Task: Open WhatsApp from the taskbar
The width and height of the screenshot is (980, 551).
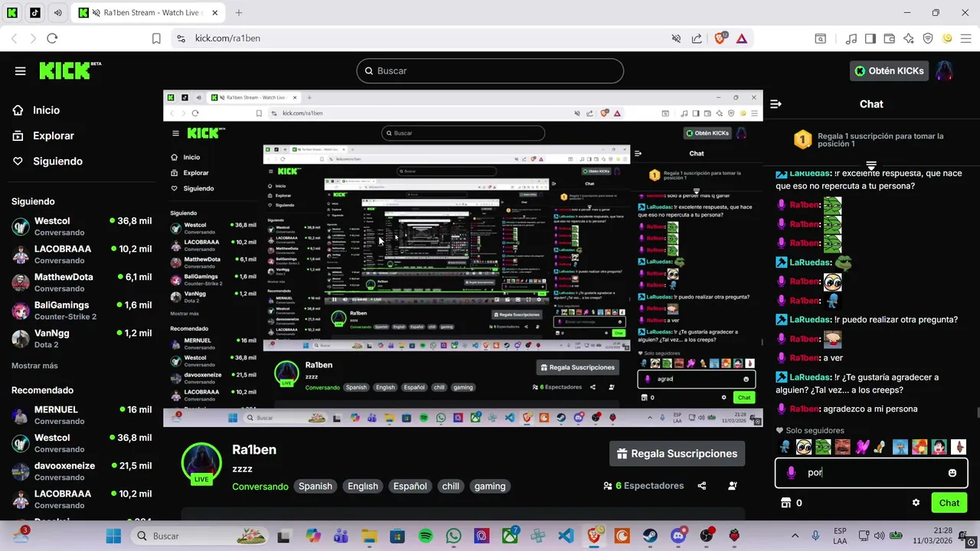Action: tap(454, 536)
